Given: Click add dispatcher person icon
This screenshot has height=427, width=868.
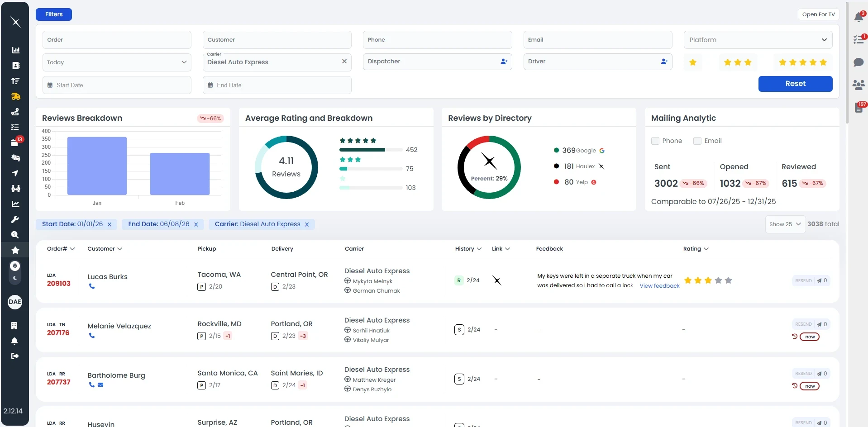Looking at the screenshot, I should 504,62.
